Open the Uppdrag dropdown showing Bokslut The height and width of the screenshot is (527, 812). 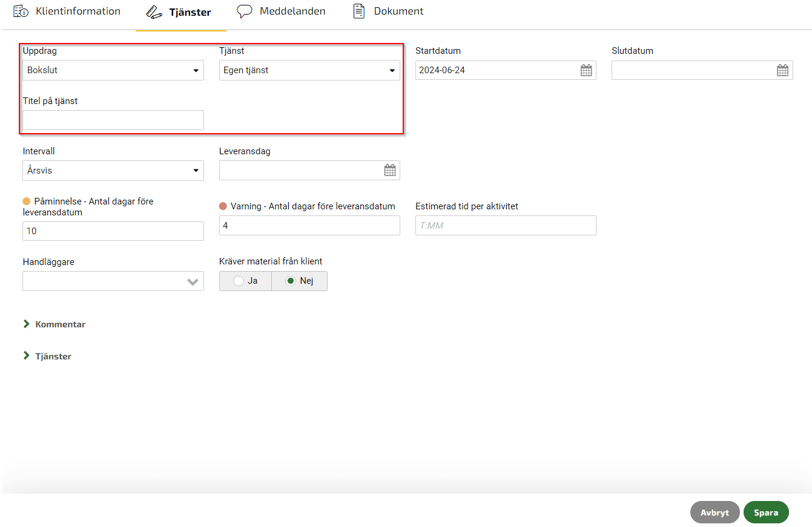(x=113, y=70)
